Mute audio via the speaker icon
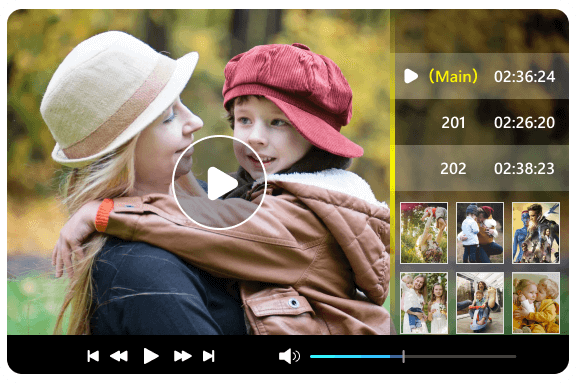The image size is (576, 383). click(x=289, y=356)
